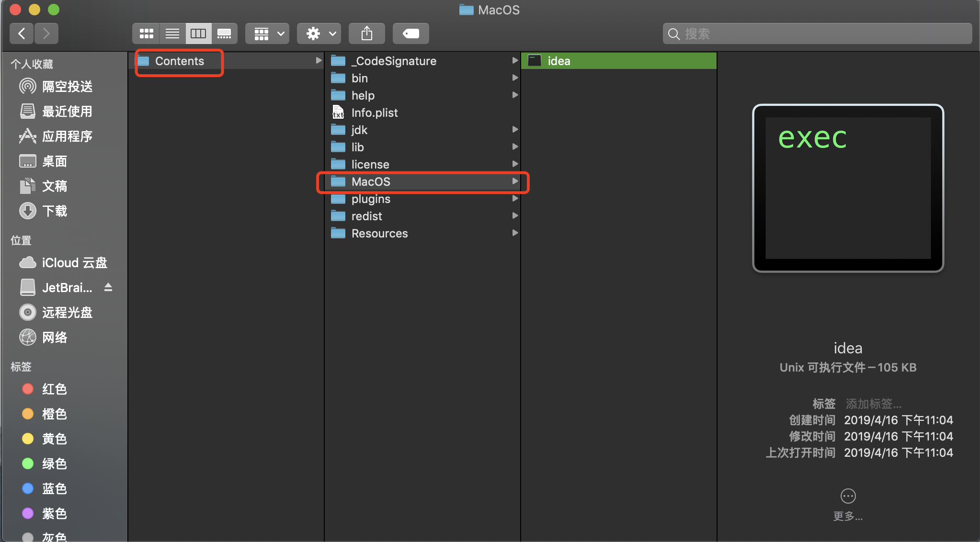This screenshot has height=542, width=980.
Task: Select the 蓝色 tag
Action: pos(45,488)
